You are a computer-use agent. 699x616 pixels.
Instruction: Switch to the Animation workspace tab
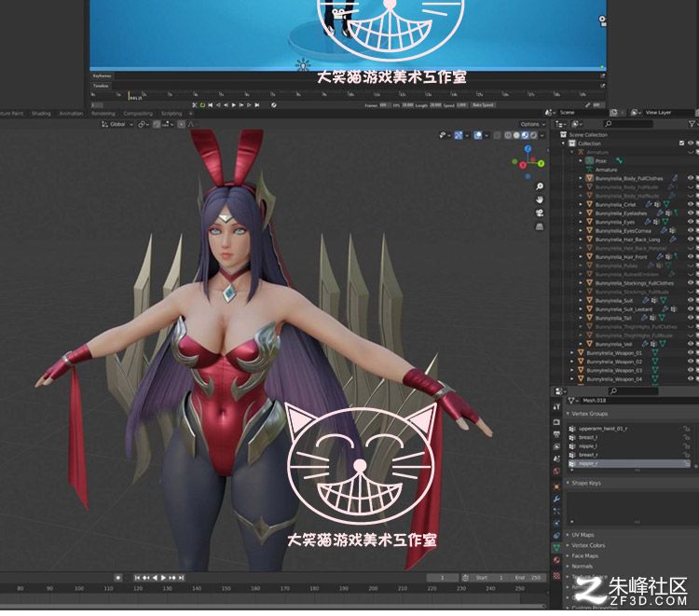(71, 114)
